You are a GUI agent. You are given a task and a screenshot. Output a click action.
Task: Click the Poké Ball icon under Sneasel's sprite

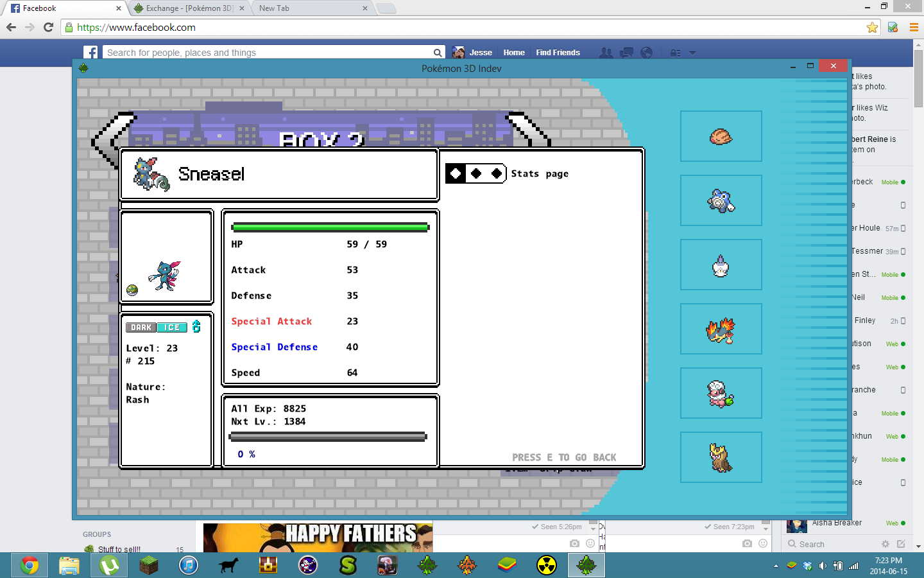[x=132, y=290]
